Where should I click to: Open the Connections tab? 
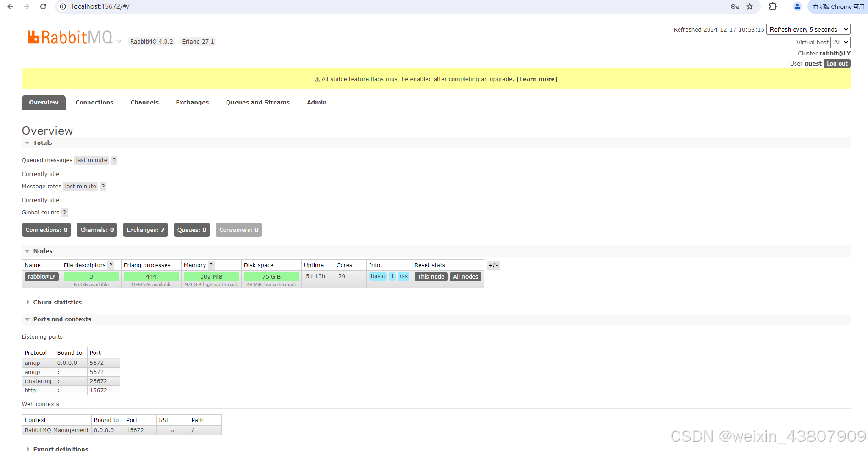(94, 102)
